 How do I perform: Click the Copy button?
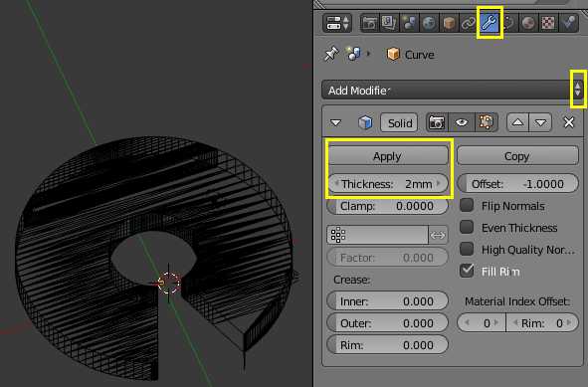pyautogui.click(x=517, y=156)
